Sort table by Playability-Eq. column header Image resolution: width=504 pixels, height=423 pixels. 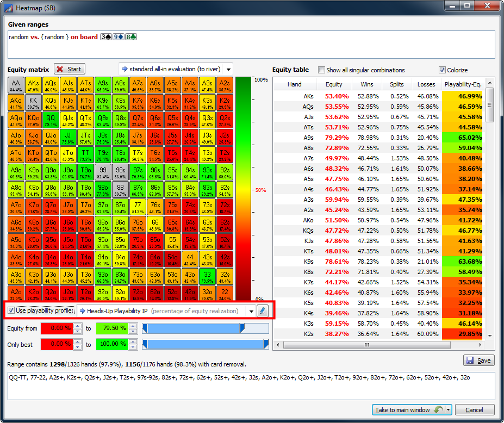pyautogui.click(x=463, y=84)
